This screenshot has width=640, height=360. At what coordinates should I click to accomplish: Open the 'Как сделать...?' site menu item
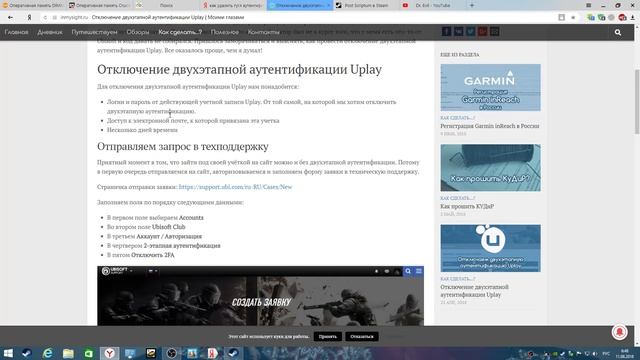(180, 32)
